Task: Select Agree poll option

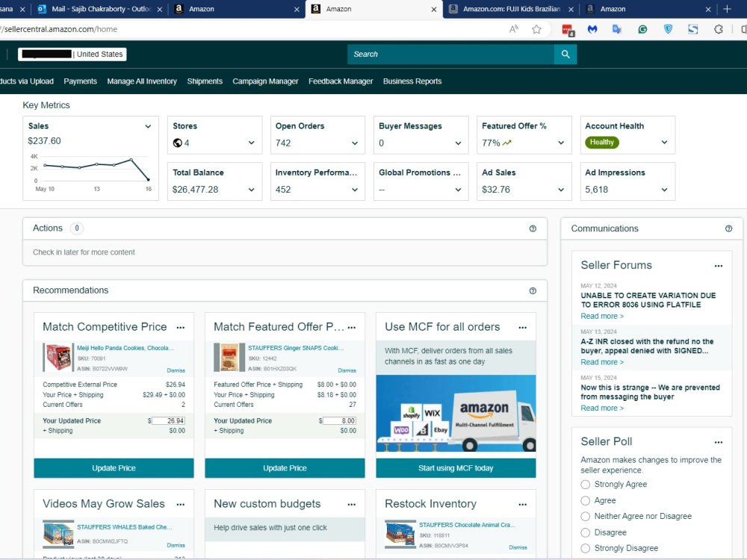Action: click(x=586, y=501)
